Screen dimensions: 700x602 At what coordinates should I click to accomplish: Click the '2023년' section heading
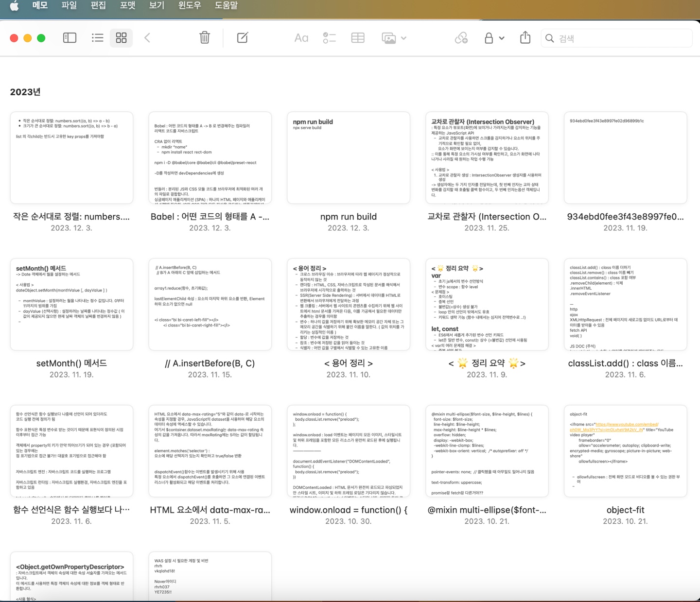point(25,92)
